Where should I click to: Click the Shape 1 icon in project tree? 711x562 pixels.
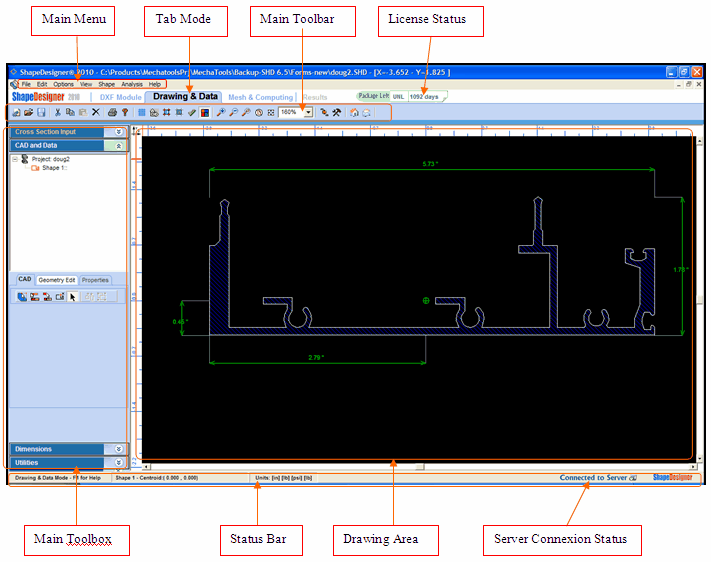pos(35,168)
